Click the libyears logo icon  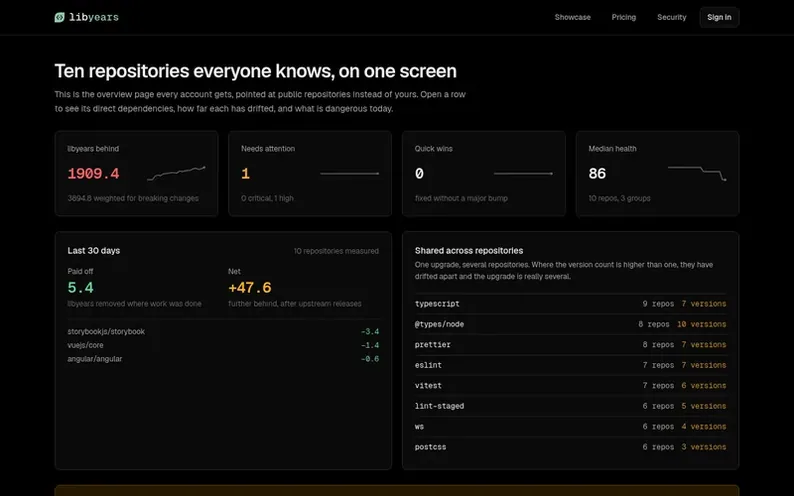tap(59, 17)
